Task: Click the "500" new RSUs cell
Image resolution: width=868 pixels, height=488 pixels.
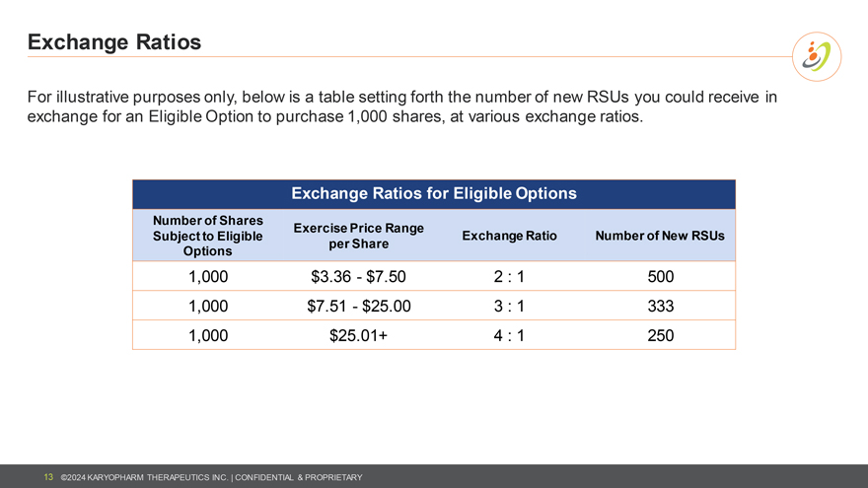Action: [661, 276]
